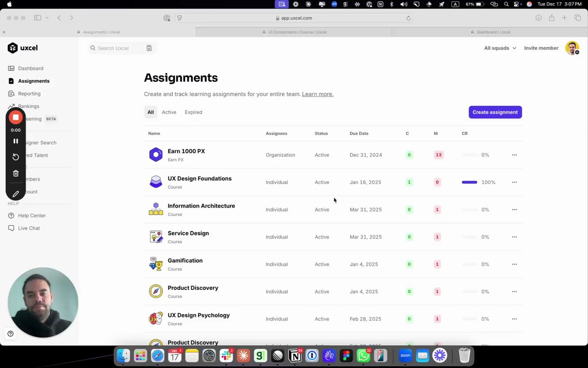Click the completion bar for Service Design
Image resolution: width=588 pixels, height=368 pixels.
point(469,237)
